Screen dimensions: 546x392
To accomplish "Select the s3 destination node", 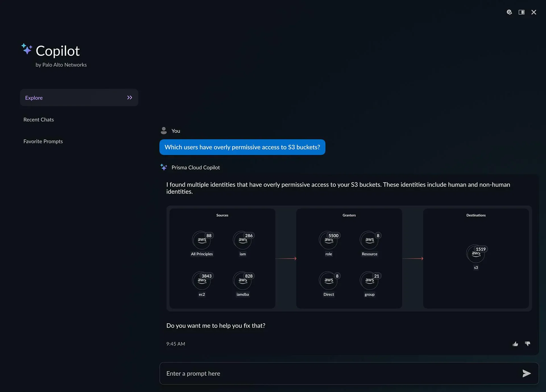I will (x=476, y=254).
